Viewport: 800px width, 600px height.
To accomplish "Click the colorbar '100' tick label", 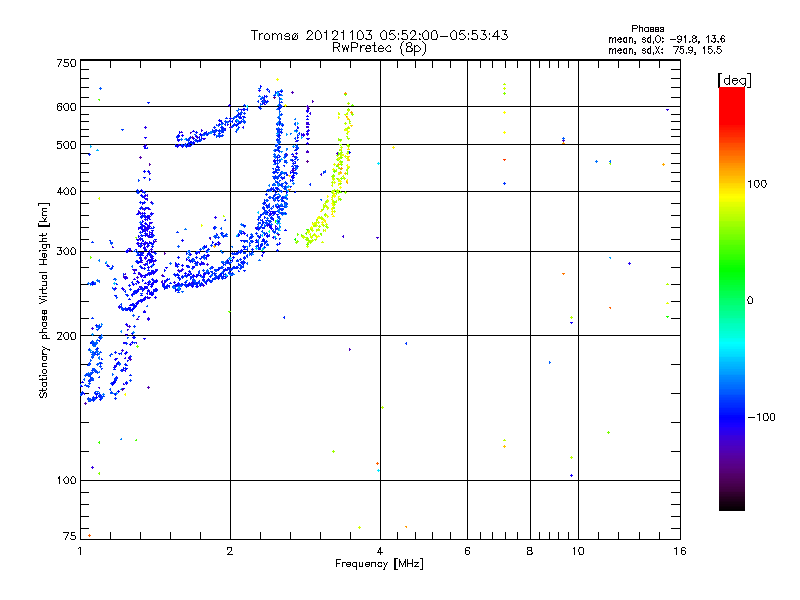I will (x=757, y=184).
